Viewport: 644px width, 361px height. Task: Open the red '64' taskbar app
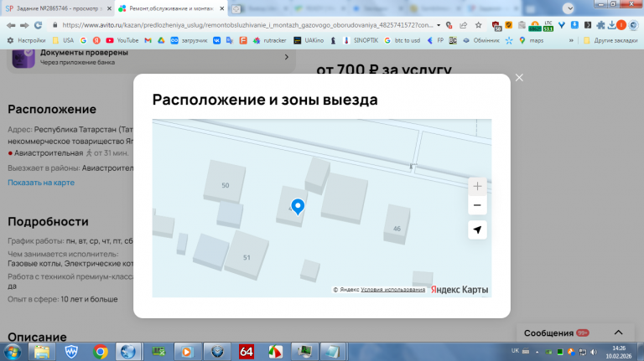tap(246, 352)
